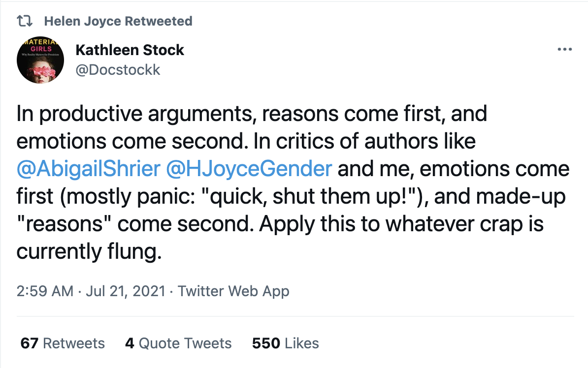The image size is (588, 368).
Task: Open the @AbigailShrier mention
Action: click(88, 169)
